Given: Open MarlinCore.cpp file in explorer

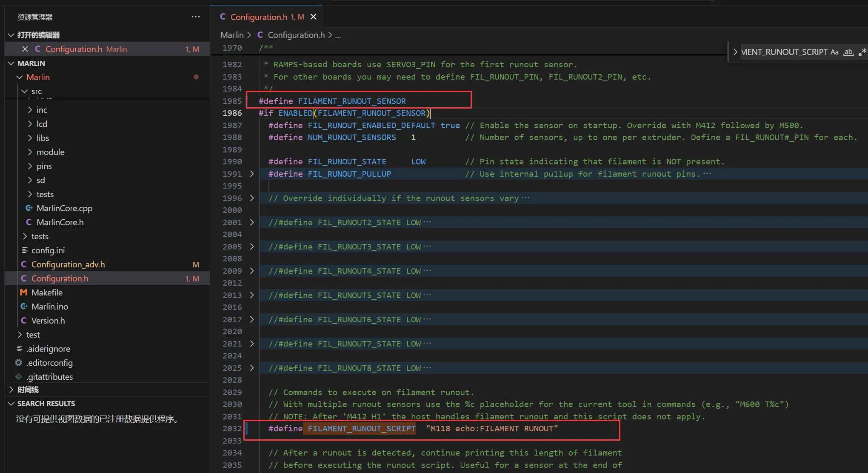Looking at the screenshot, I should coord(64,208).
